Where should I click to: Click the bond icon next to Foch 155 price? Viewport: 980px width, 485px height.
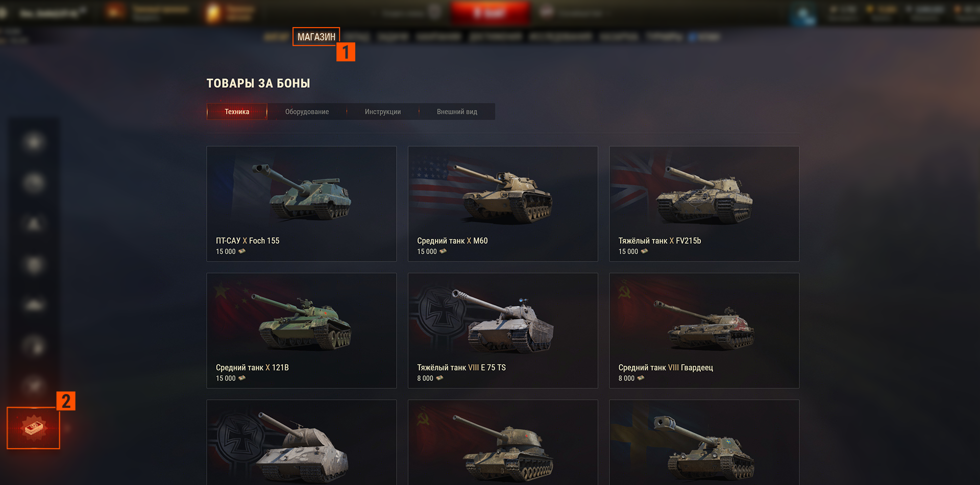[242, 251]
